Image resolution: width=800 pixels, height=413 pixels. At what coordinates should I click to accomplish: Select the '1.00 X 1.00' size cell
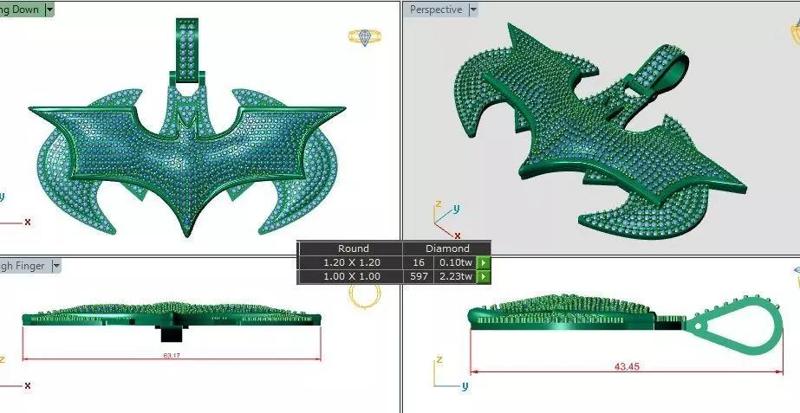click(352, 277)
